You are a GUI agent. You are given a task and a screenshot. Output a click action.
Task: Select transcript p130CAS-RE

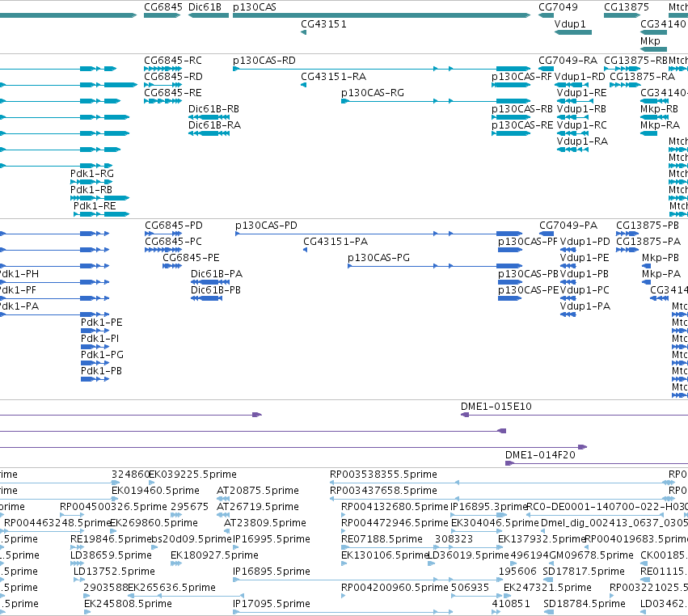pos(511,133)
